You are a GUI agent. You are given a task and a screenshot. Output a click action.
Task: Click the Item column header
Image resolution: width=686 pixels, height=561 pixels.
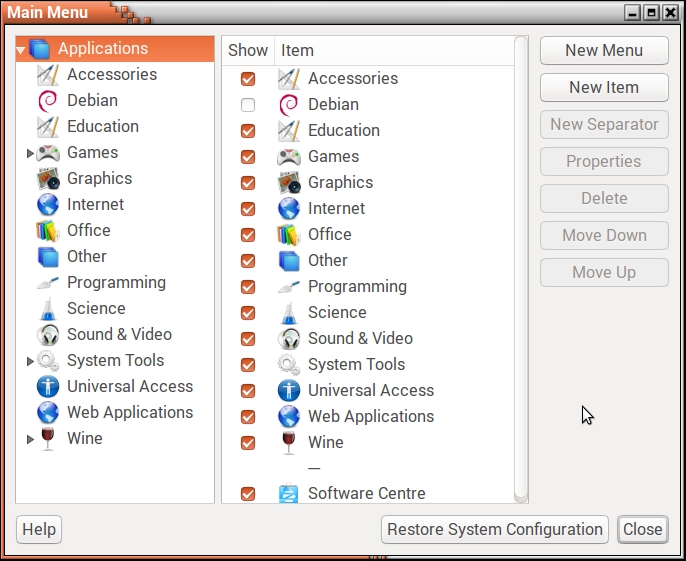click(297, 50)
